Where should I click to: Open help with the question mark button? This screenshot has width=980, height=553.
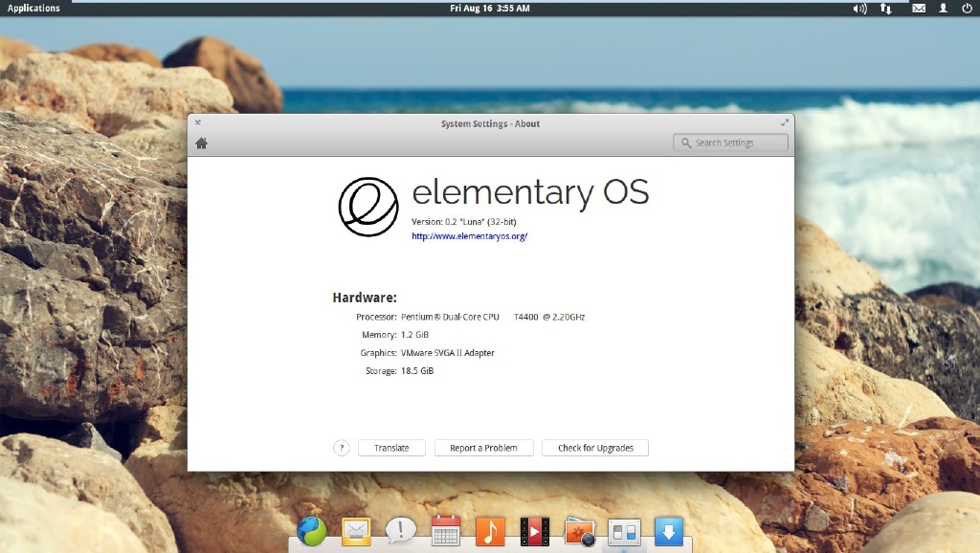pyautogui.click(x=342, y=448)
